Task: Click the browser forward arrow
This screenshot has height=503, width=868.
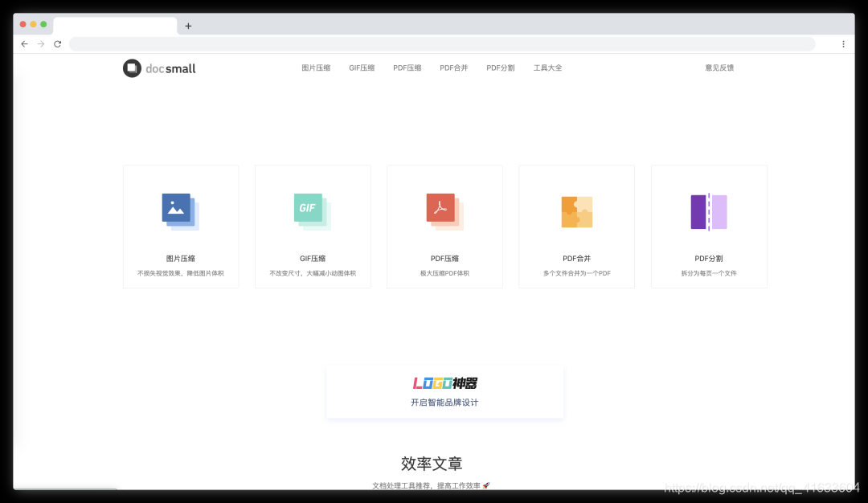Action: tap(41, 43)
